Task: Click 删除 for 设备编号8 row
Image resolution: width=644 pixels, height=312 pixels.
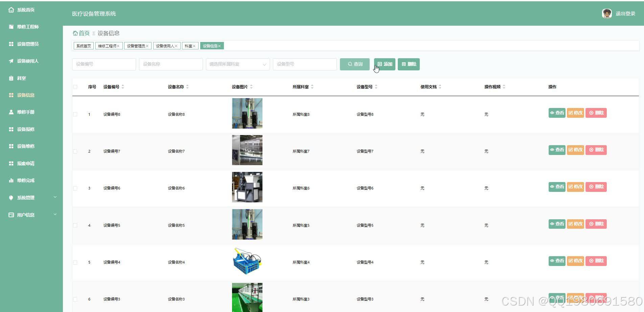Action: 596,113
